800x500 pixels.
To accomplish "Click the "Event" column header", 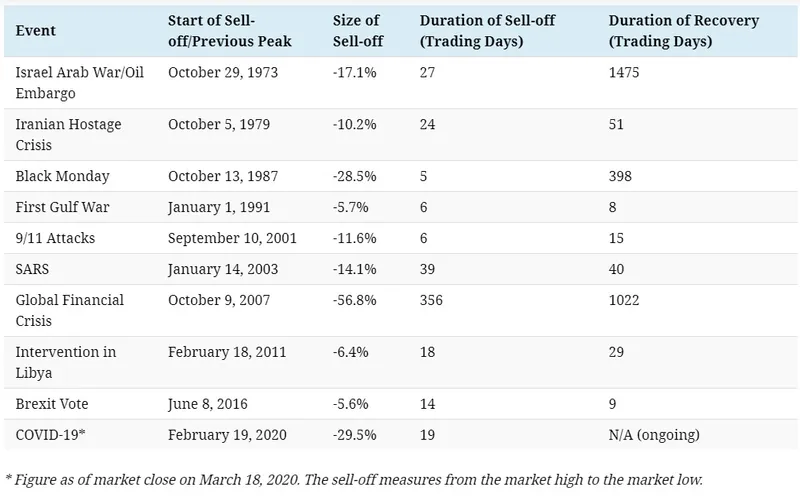I will pyautogui.click(x=36, y=32).
